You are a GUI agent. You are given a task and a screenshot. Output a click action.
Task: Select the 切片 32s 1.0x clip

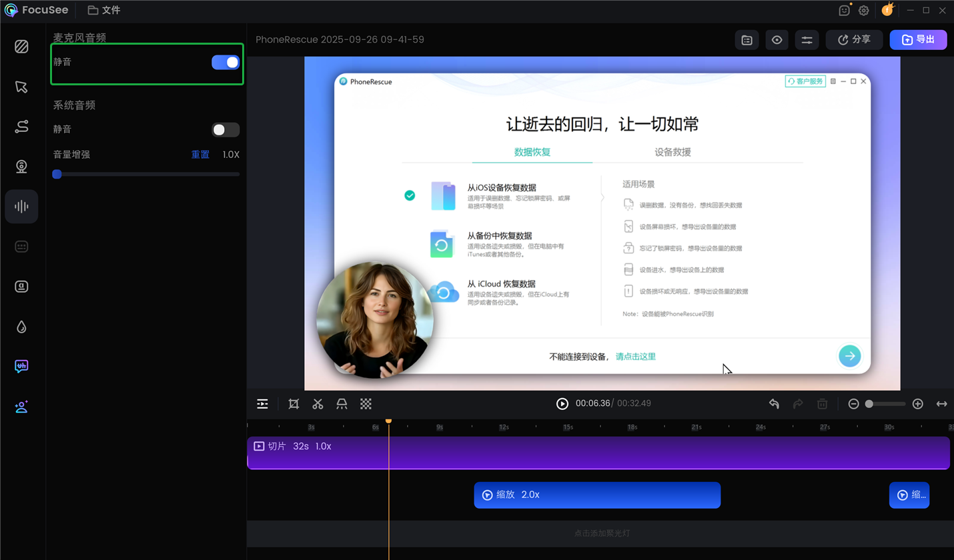598,453
